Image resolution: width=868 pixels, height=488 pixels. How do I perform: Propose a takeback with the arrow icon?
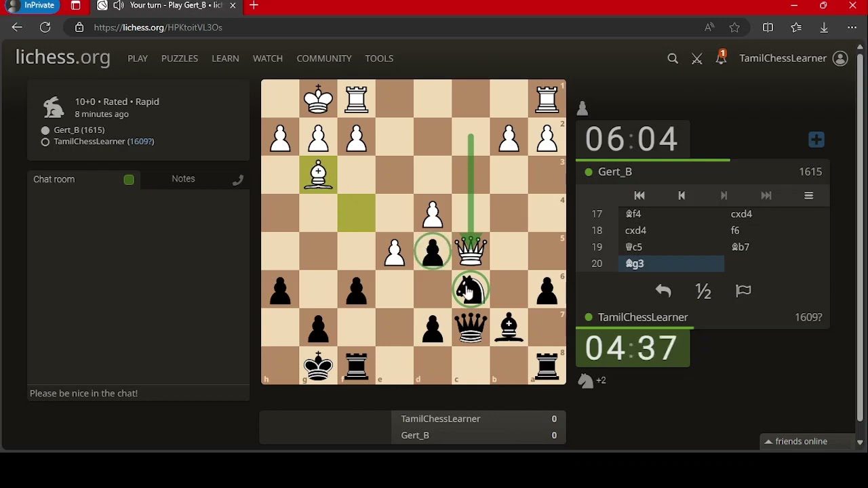[663, 291]
